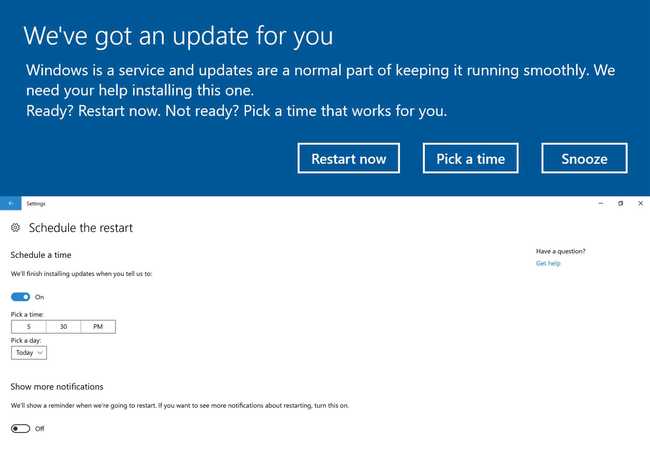Open the Pick a day Today dropdown
Screen dimensions: 650x449
[x=29, y=353]
